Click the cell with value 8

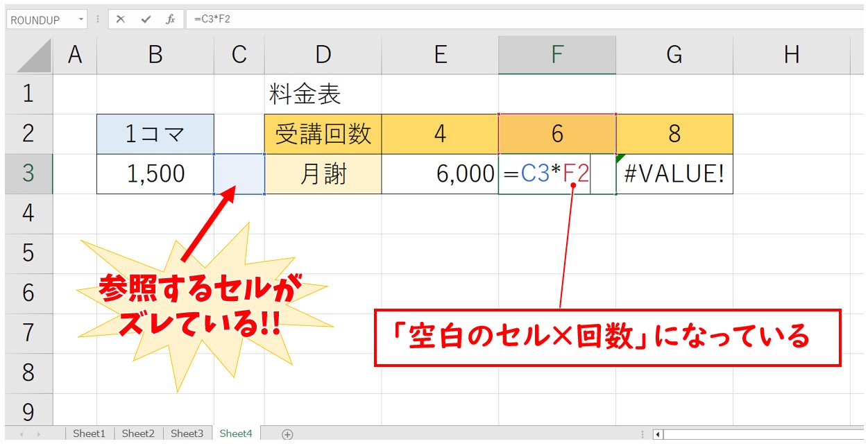coord(674,134)
